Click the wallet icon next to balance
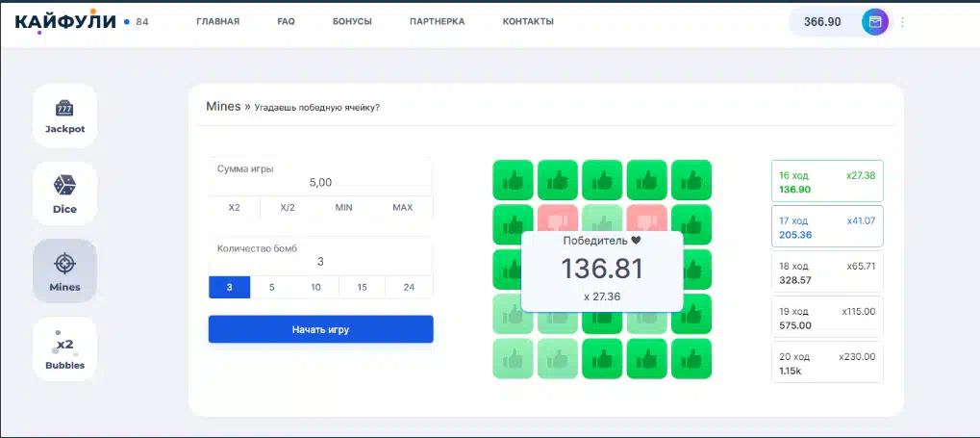 click(x=874, y=22)
